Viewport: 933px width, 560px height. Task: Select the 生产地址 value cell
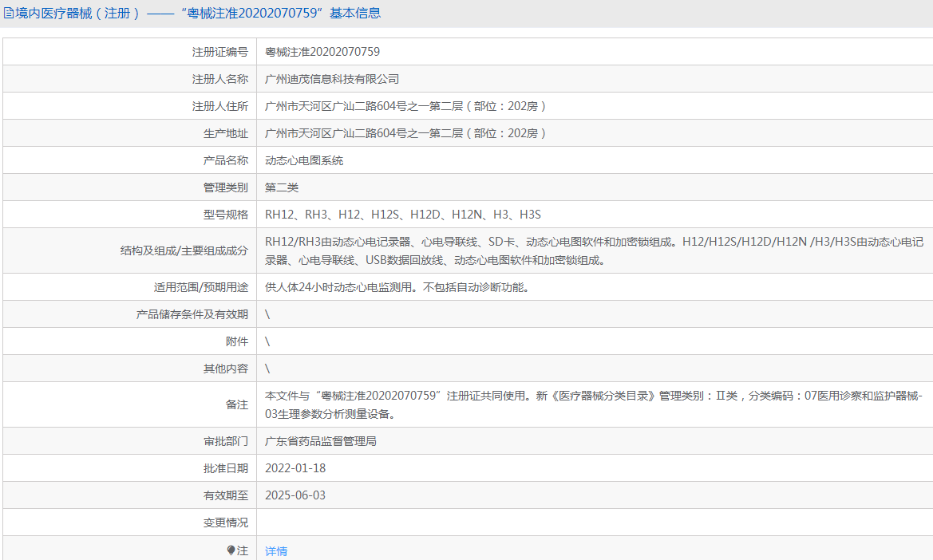405,132
